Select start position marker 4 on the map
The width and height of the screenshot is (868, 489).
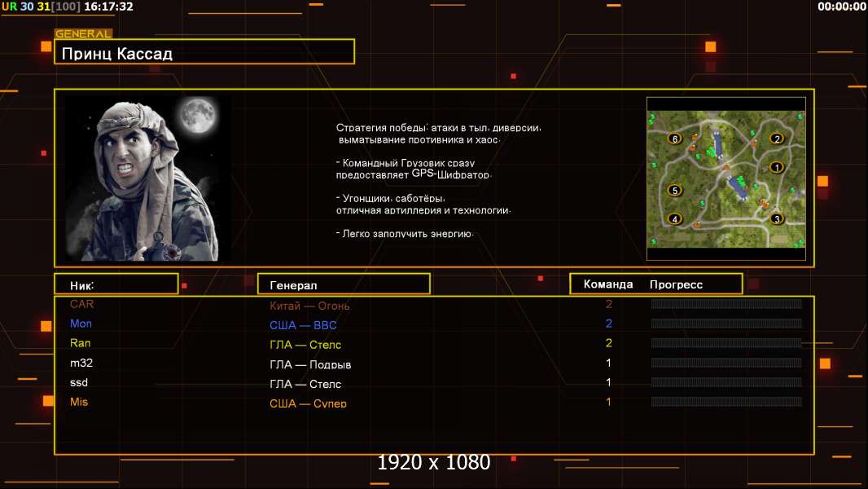click(674, 218)
